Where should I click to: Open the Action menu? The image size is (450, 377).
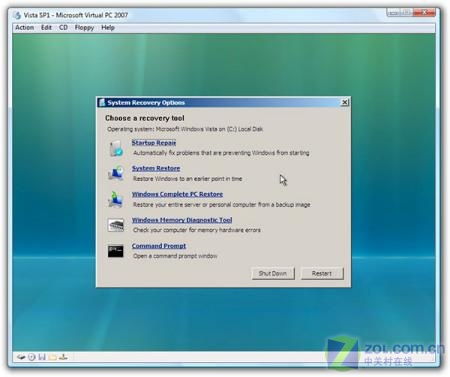(x=24, y=28)
